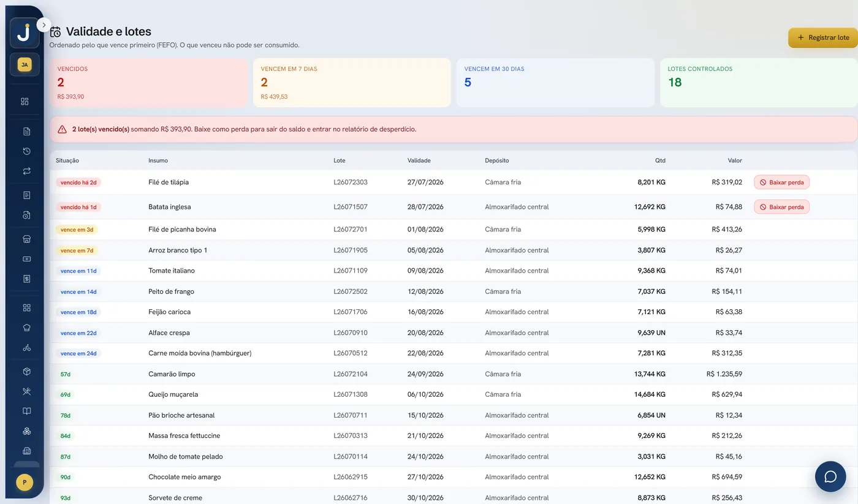Expand the sidebar with the chevron button
The height and width of the screenshot is (504, 858).
point(44,25)
